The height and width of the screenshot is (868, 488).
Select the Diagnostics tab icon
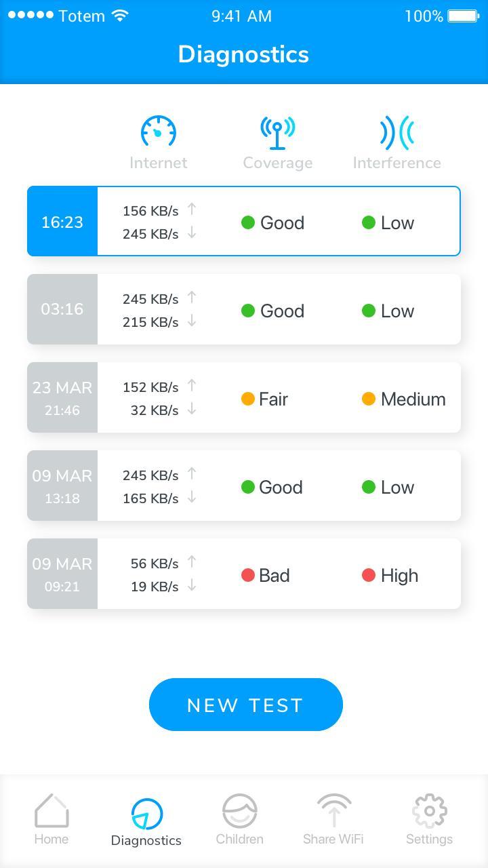point(146,814)
